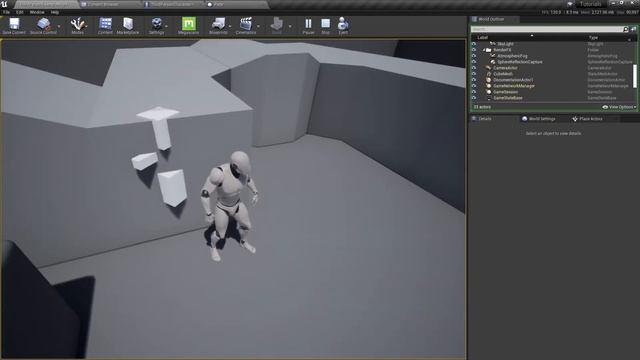
Task: Click the GameSession actor icon
Action: [x=489, y=92]
